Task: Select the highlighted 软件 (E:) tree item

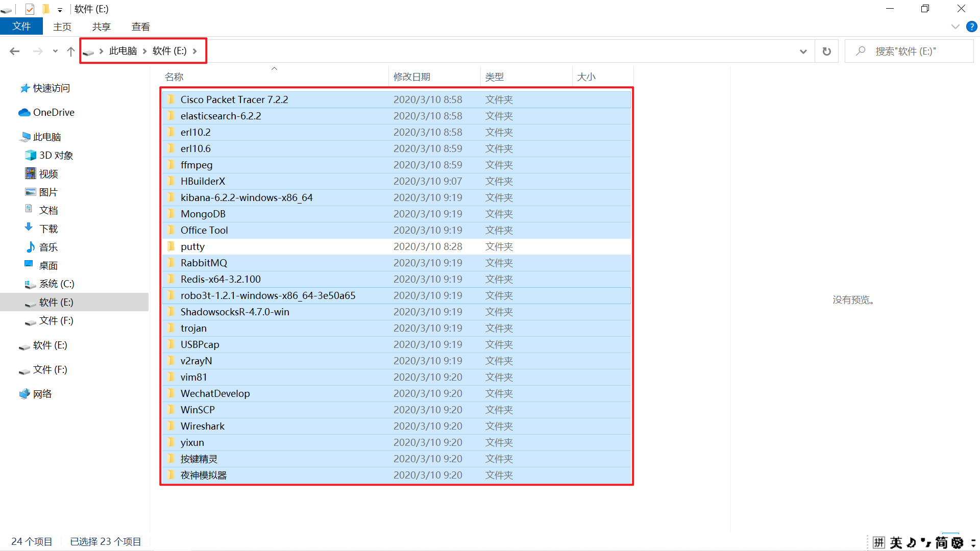Action: (74, 302)
